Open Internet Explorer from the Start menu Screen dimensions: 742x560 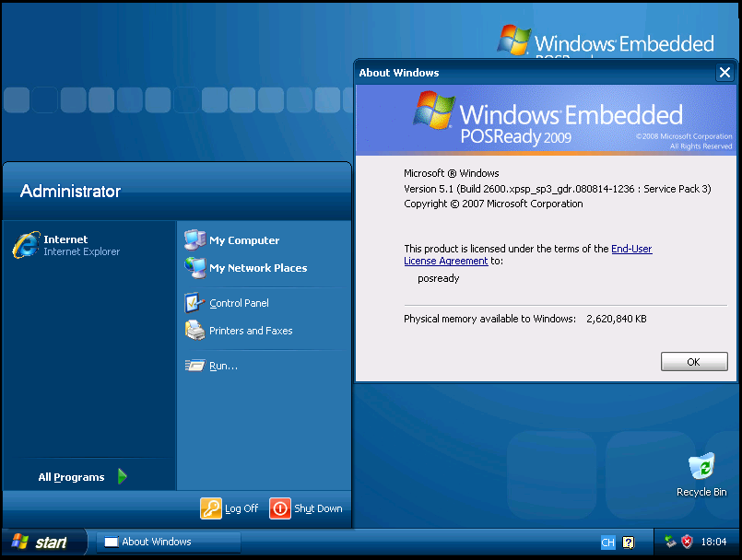(66, 245)
